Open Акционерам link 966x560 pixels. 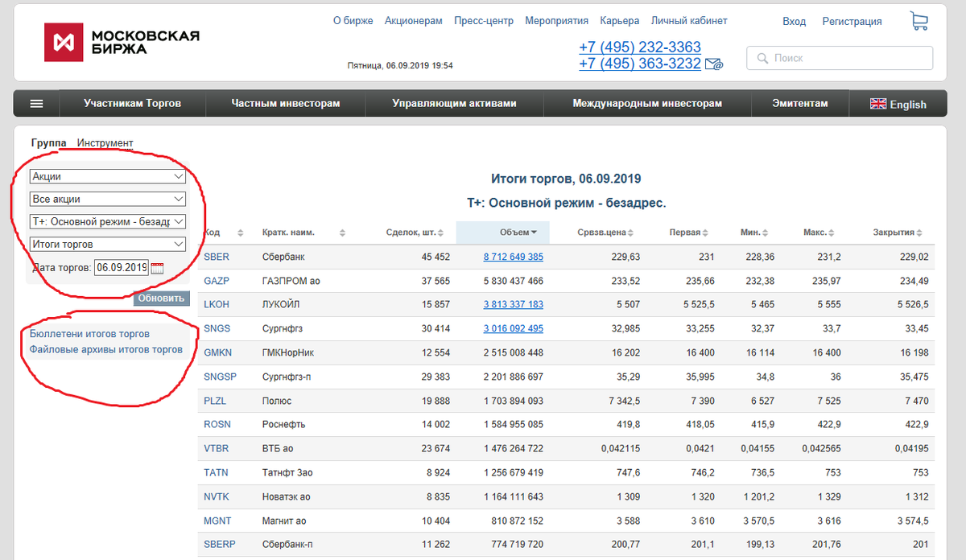click(414, 21)
